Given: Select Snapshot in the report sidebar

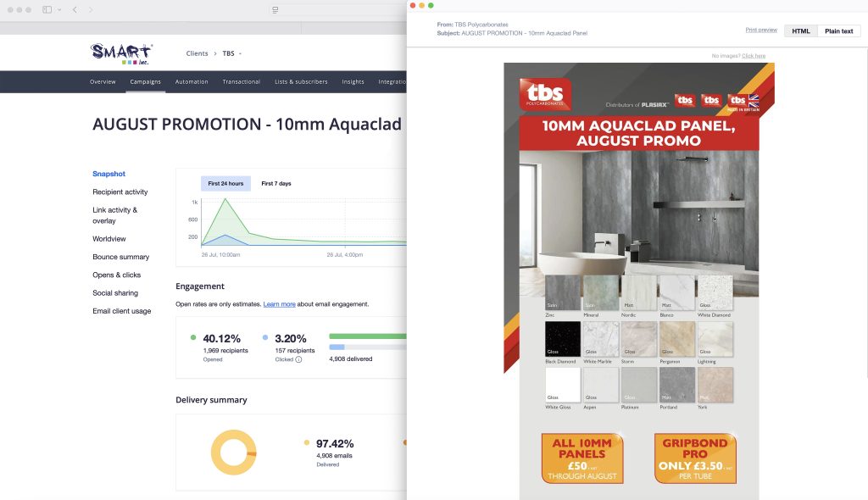Looking at the screenshot, I should pyautogui.click(x=109, y=174).
